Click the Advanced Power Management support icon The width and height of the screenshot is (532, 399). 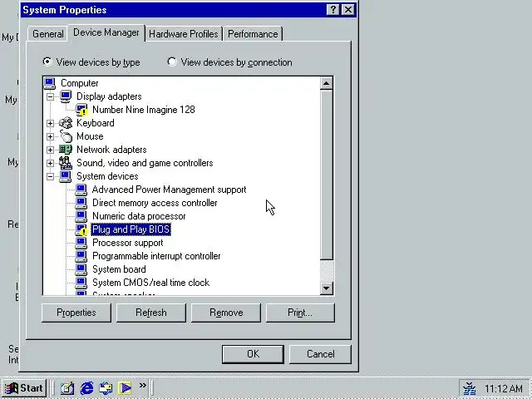coord(81,190)
